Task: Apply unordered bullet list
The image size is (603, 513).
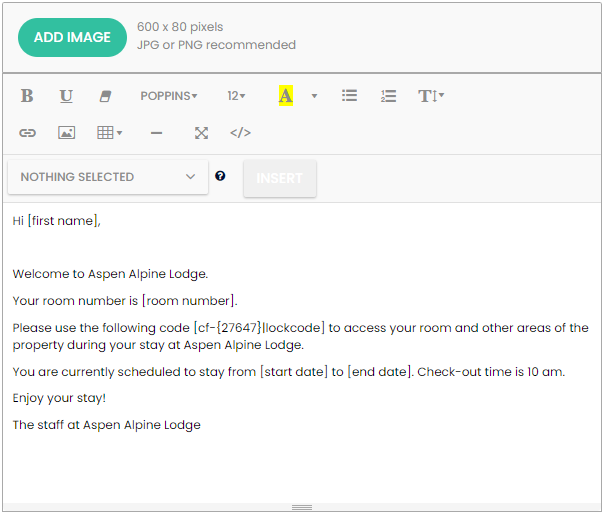Action: pos(349,96)
